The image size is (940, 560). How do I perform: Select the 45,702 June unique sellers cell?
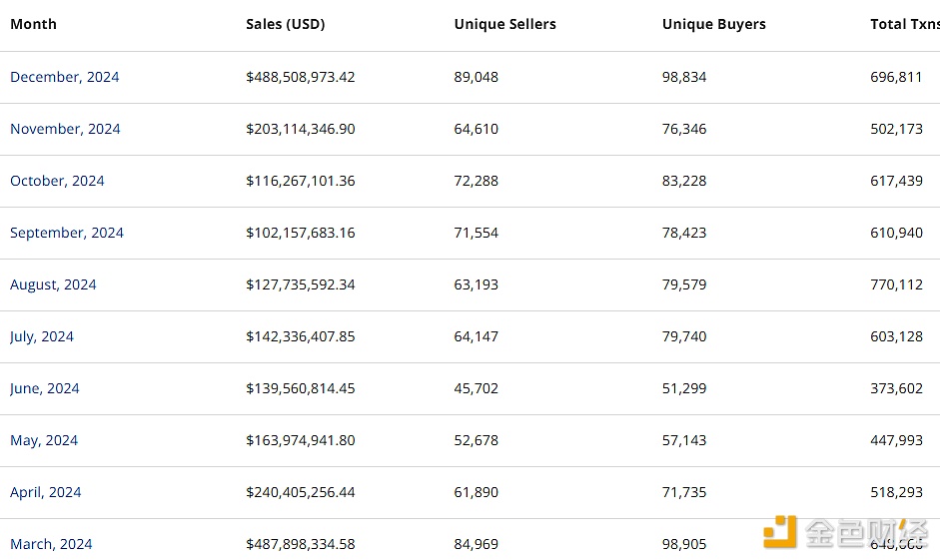[x=476, y=388]
